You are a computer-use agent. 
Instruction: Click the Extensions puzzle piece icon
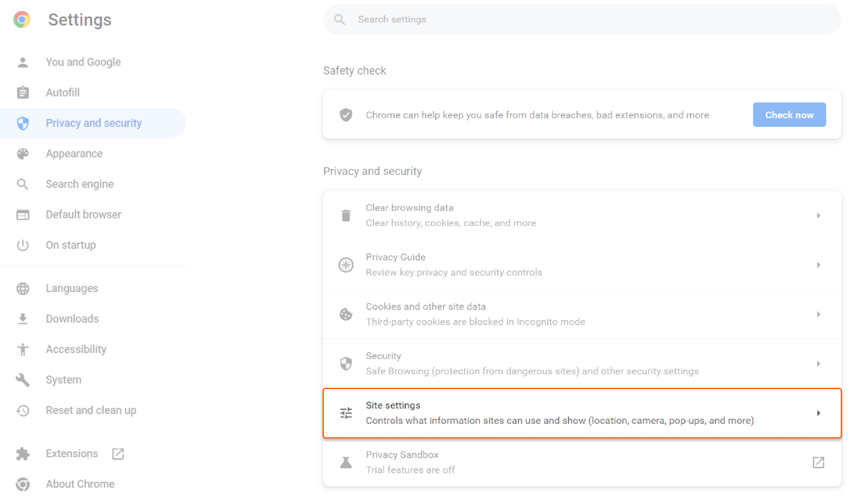click(23, 454)
